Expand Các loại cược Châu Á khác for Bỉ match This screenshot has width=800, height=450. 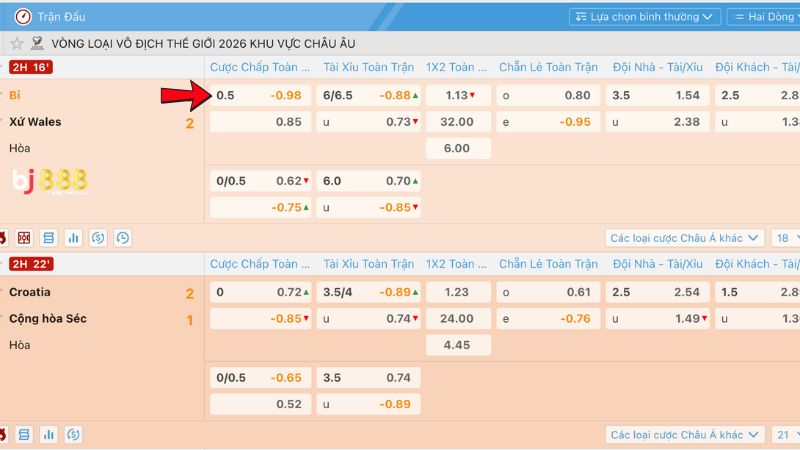point(684,238)
